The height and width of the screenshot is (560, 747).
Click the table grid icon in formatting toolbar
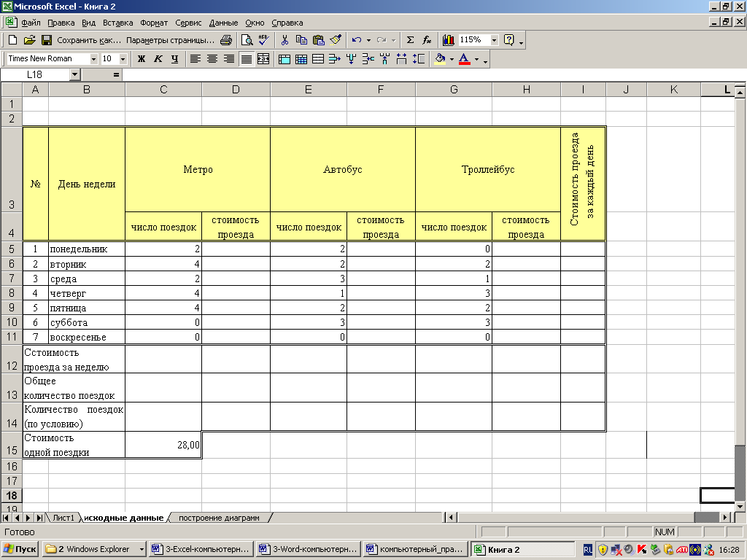tap(301, 59)
